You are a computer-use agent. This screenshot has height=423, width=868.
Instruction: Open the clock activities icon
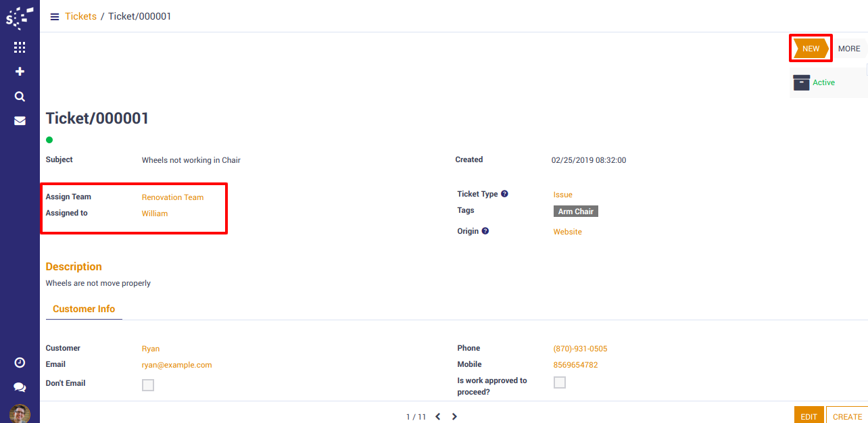coord(20,363)
